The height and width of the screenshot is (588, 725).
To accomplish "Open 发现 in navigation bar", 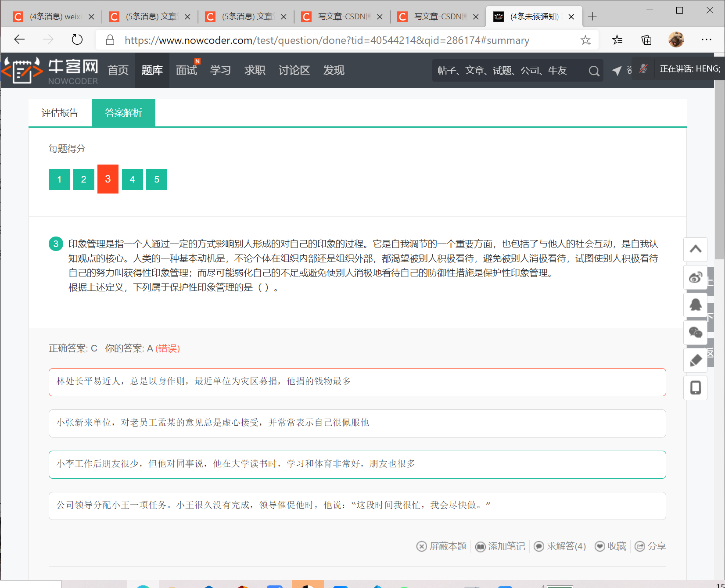I will coord(334,70).
